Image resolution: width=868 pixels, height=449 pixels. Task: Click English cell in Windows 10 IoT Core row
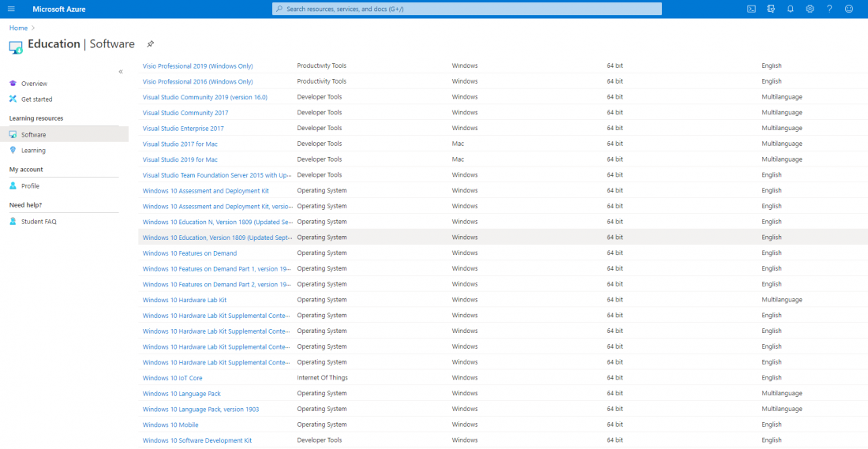coord(772,377)
